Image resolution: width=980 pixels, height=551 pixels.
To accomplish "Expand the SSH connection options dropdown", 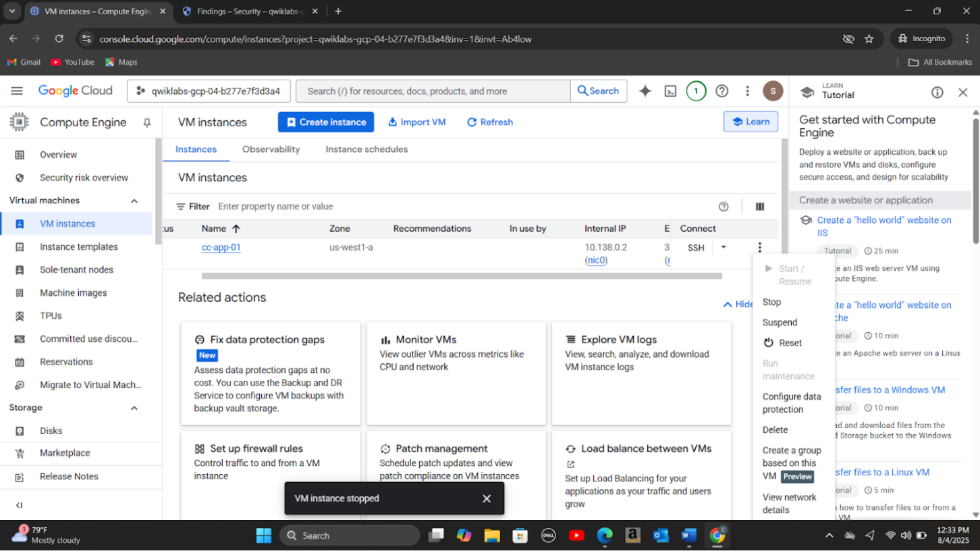I will tap(724, 248).
